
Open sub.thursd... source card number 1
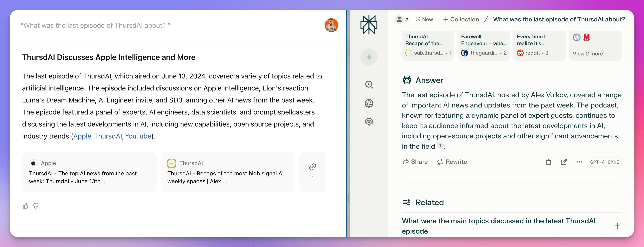428,46
